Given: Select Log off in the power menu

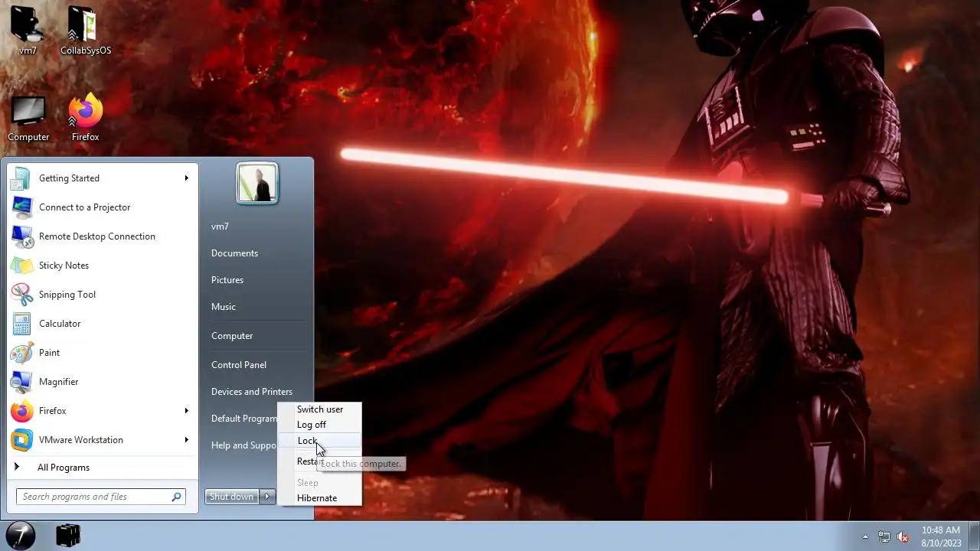Looking at the screenshot, I should (319, 425).
